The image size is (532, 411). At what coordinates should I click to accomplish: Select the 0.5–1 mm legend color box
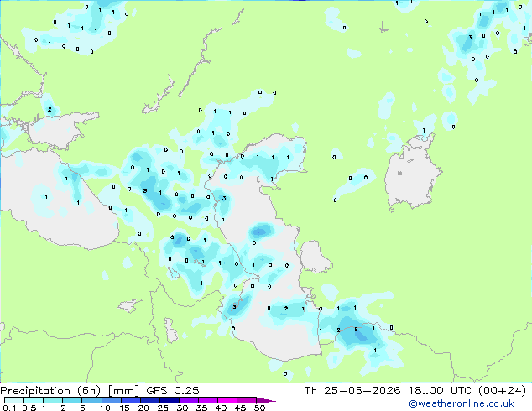[34, 400]
